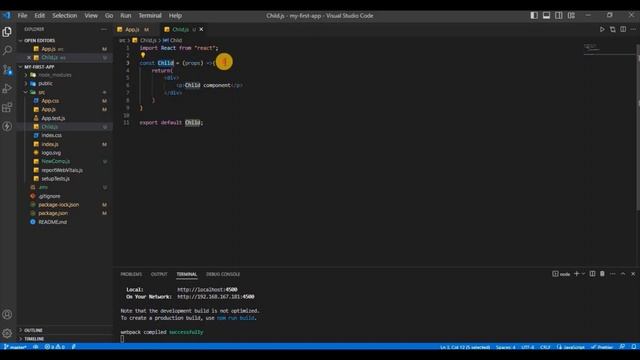Open the 192.168 network URL in terminal
Screen dimensions: 640x360
click(216, 297)
